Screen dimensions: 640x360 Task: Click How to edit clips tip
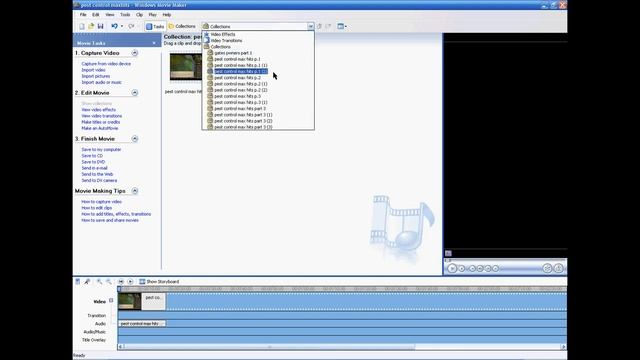[96, 208]
